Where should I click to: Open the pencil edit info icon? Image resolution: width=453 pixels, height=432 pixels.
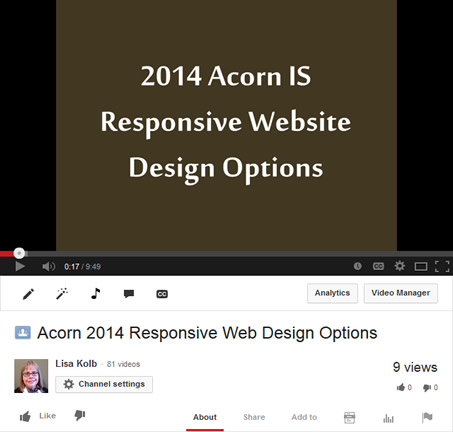coord(28,294)
